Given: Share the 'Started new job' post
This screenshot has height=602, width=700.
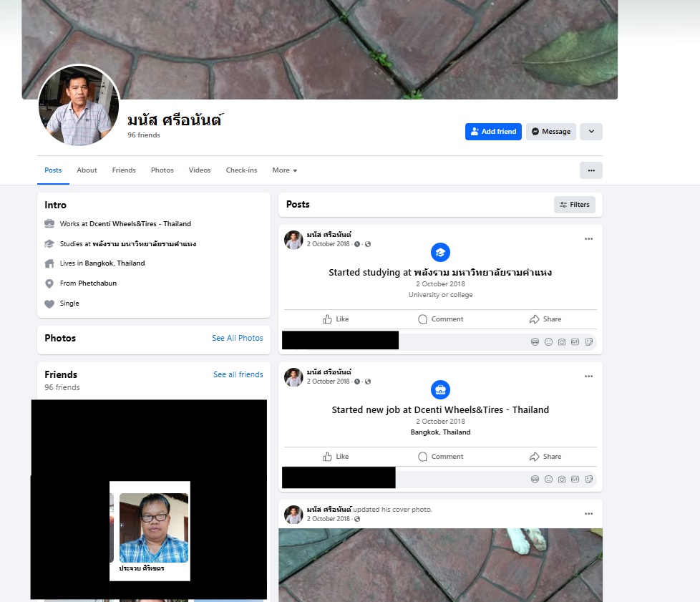Looking at the screenshot, I should [x=545, y=457].
